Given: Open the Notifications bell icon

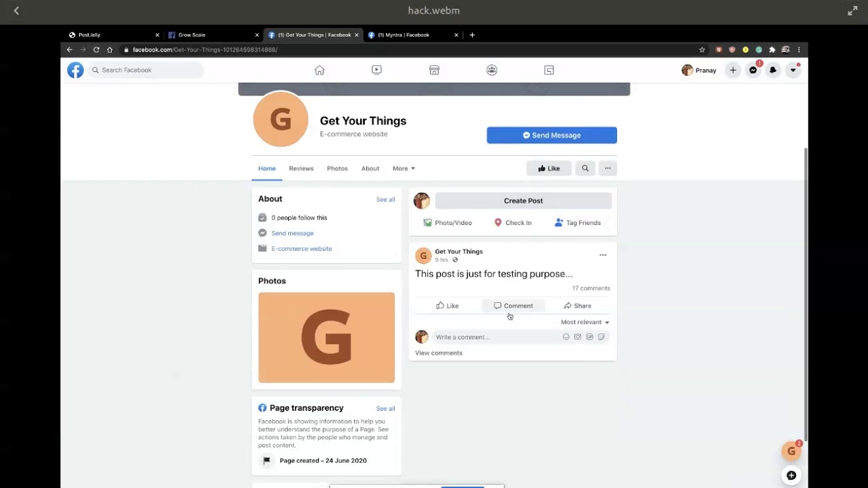Looking at the screenshot, I should (772, 70).
